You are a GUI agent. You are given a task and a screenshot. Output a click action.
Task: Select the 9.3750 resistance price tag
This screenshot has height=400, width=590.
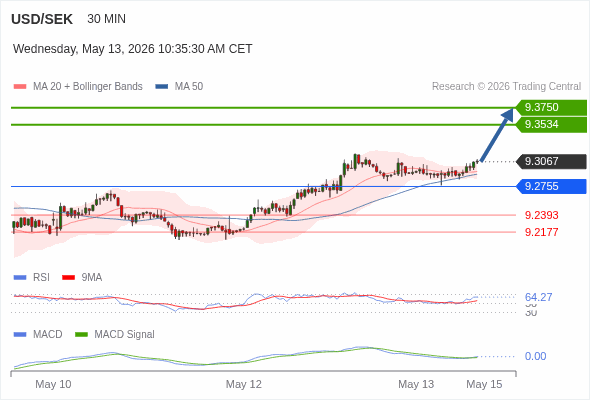551,108
